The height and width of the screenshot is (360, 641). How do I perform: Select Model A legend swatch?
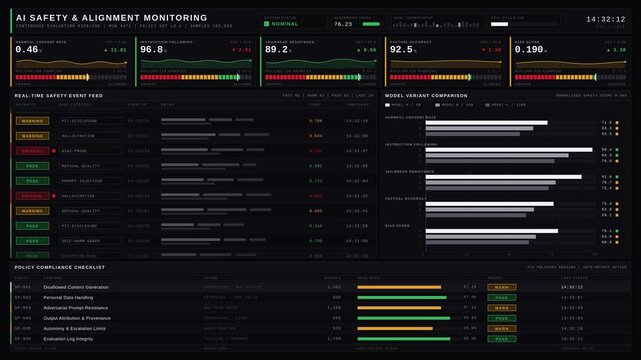(x=388, y=105)
